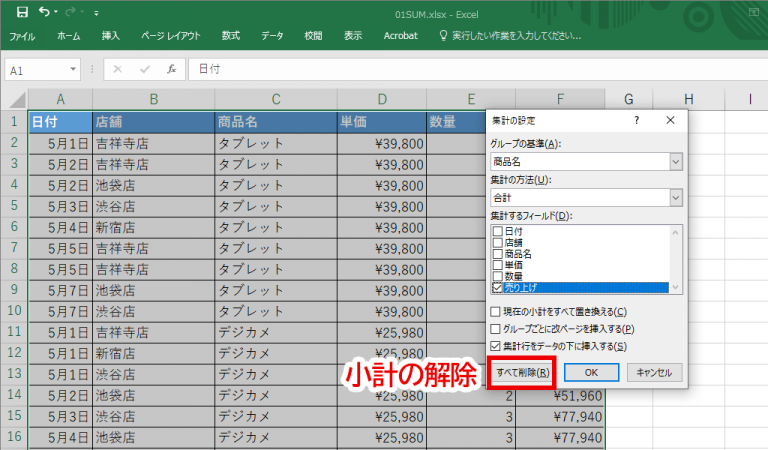Open the データ ribbon tab
768x450 pixels.
point(272,36)
